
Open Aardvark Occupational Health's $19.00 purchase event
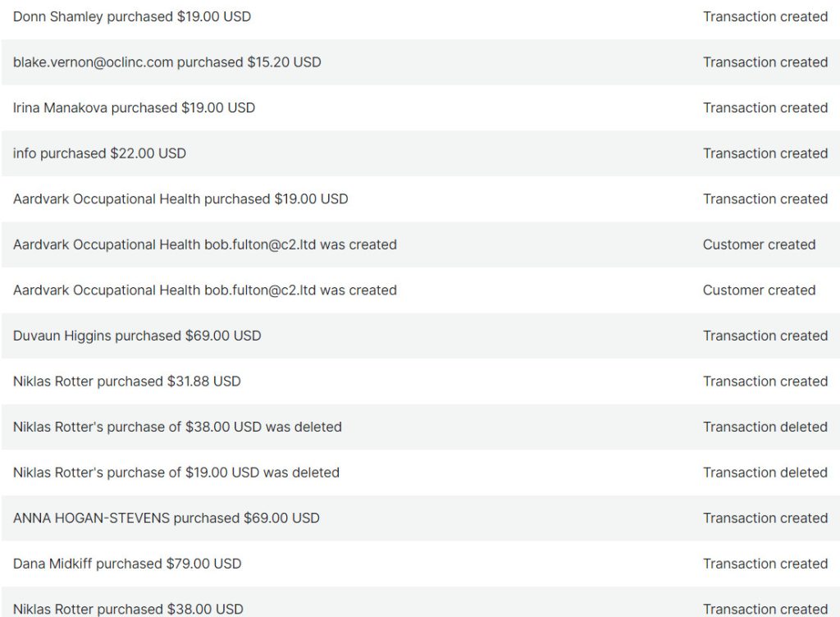pos(180,199)
